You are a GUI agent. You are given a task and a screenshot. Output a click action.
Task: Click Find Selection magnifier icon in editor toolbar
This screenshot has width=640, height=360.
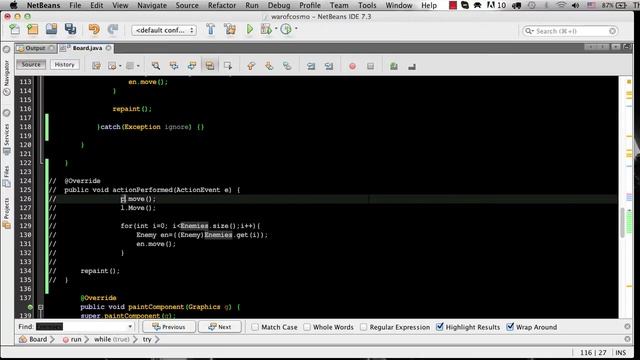coord(156,66)
